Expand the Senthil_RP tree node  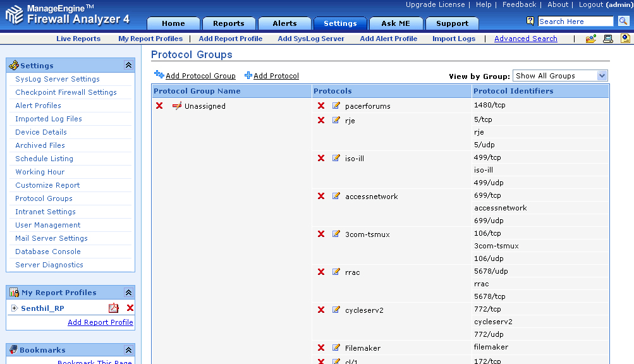tap(14, 308)
